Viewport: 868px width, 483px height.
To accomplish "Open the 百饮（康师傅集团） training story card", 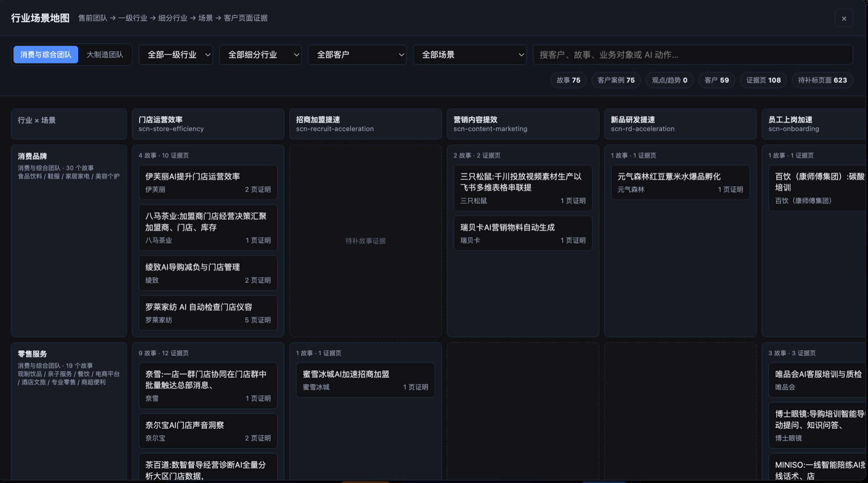I will click(x=818, y=188).
